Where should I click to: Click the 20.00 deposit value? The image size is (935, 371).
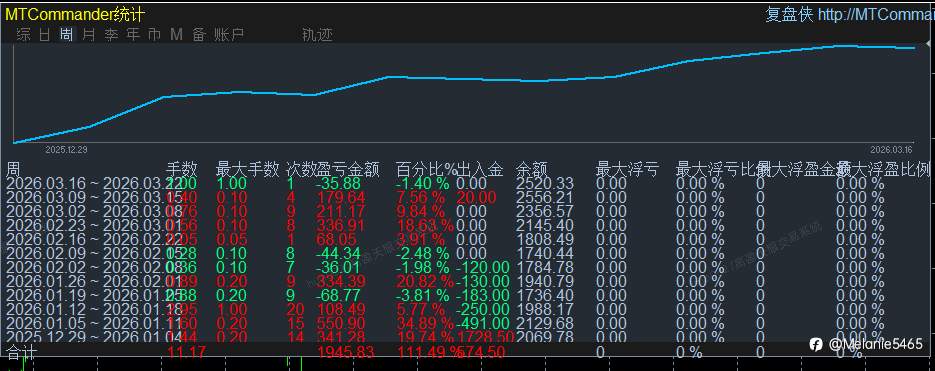coord(476,197)
